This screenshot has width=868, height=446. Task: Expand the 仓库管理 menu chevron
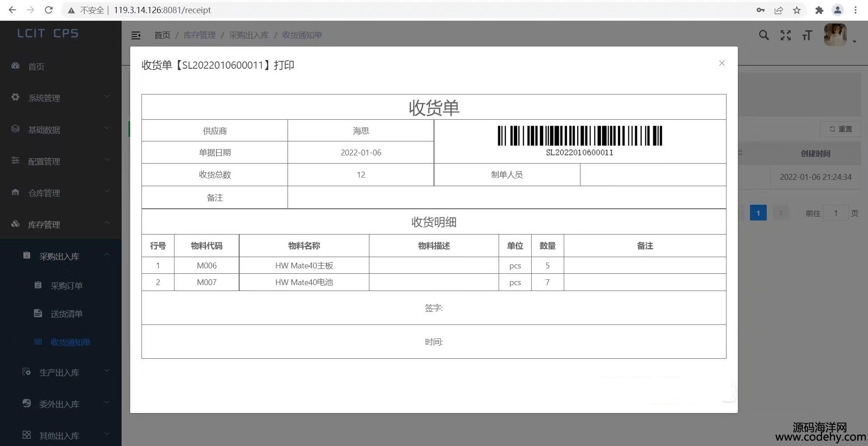[107, 191]
